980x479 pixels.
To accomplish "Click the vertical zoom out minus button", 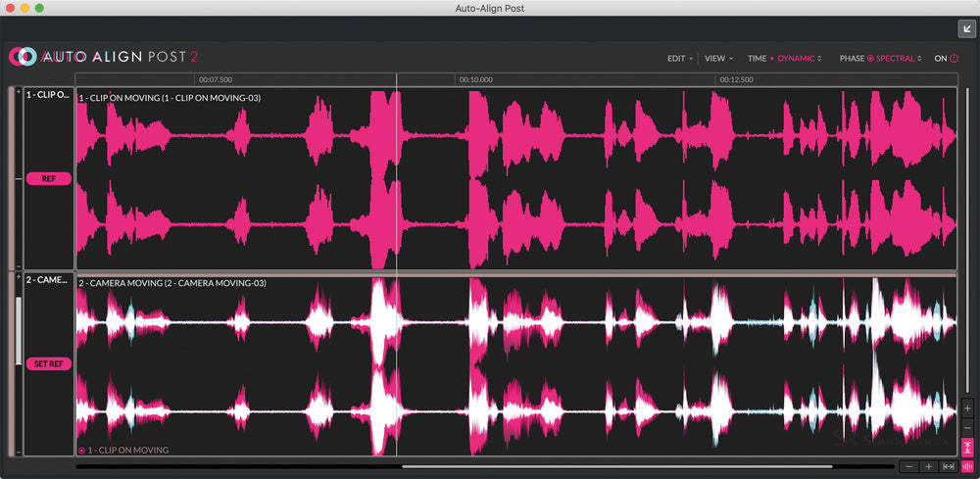I will click(x=967, y=428).
